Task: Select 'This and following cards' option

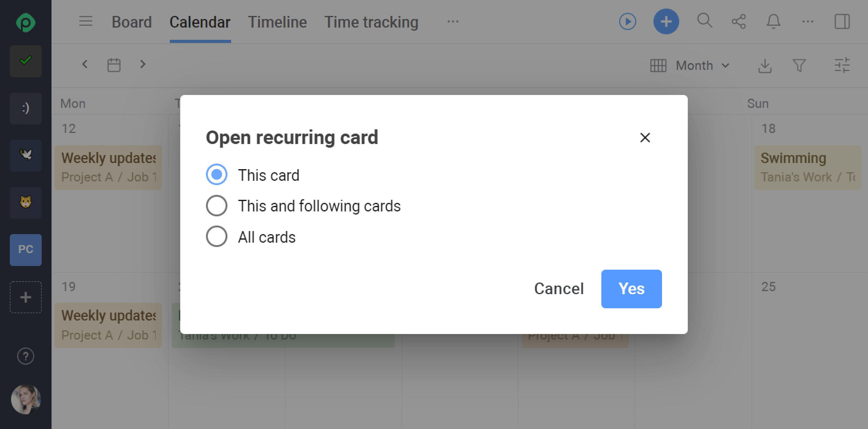Action: pos(216,206)
